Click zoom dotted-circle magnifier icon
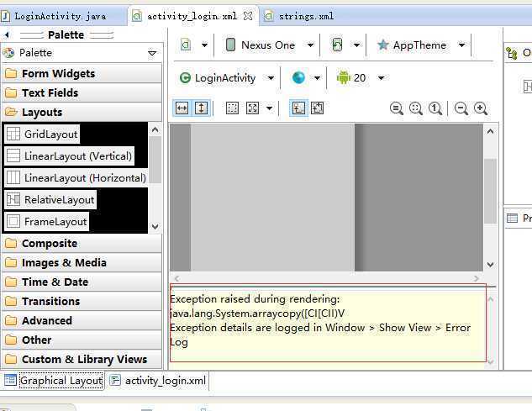The width and height of the screenshot is (532, 411). 416,108
